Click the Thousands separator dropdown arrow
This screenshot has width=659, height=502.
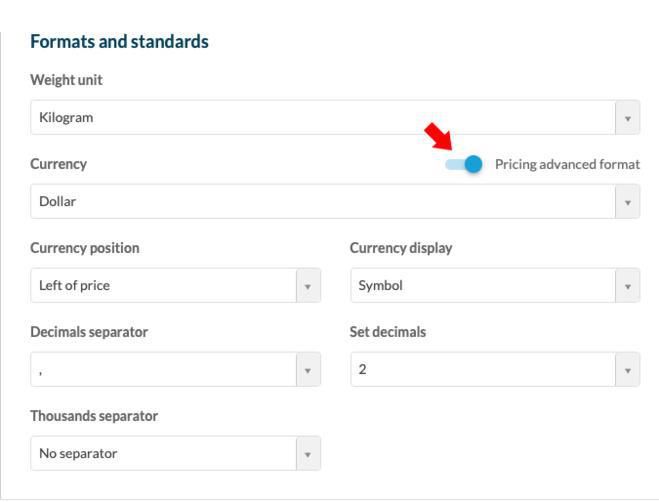tap(308, 454)
